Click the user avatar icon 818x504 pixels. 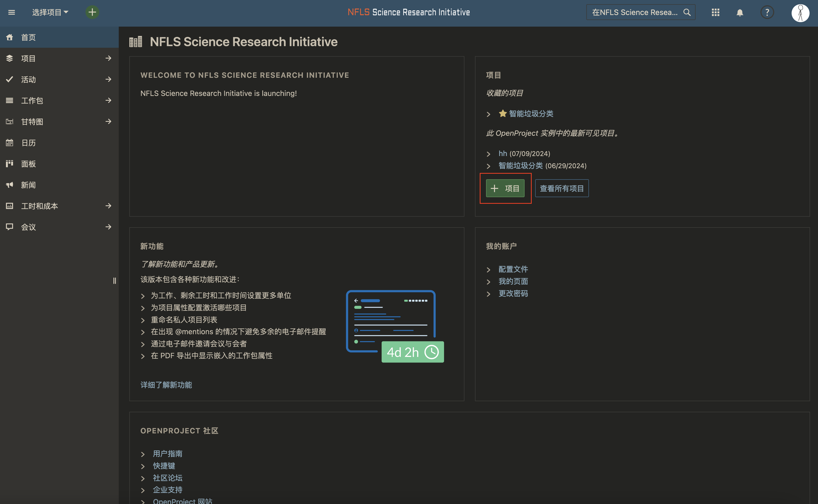(x=800, y=13)
